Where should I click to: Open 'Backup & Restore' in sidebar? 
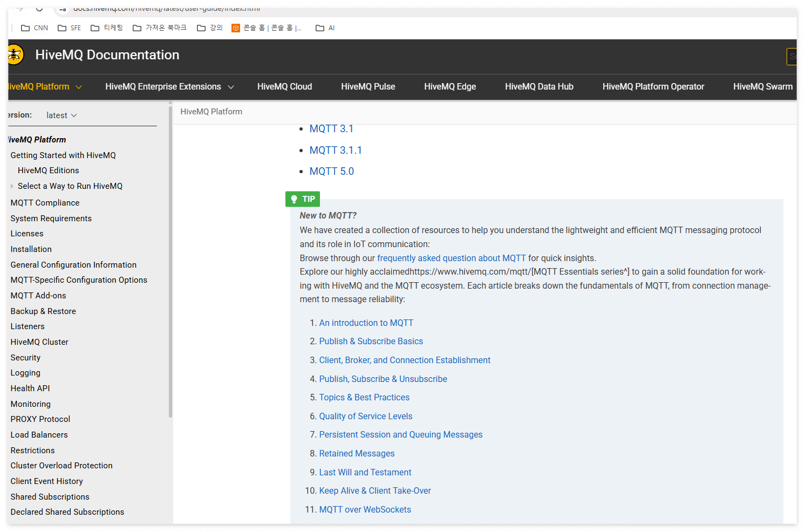(x=43, y=311)
